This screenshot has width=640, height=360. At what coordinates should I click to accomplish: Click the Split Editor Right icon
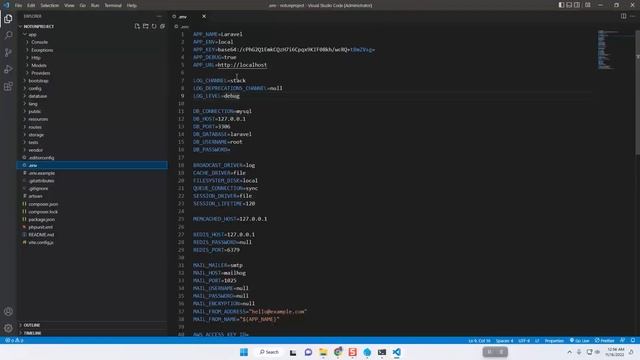(623, 16)
